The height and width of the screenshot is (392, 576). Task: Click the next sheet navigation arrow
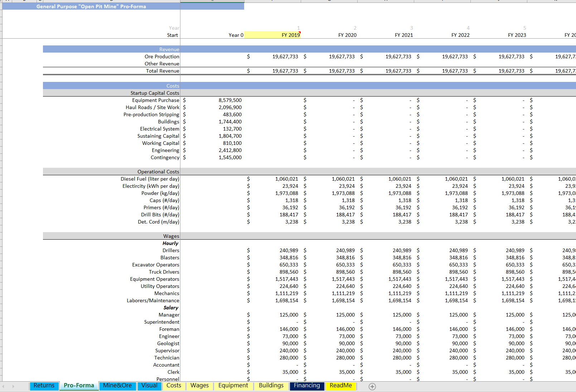coord(14,386)
